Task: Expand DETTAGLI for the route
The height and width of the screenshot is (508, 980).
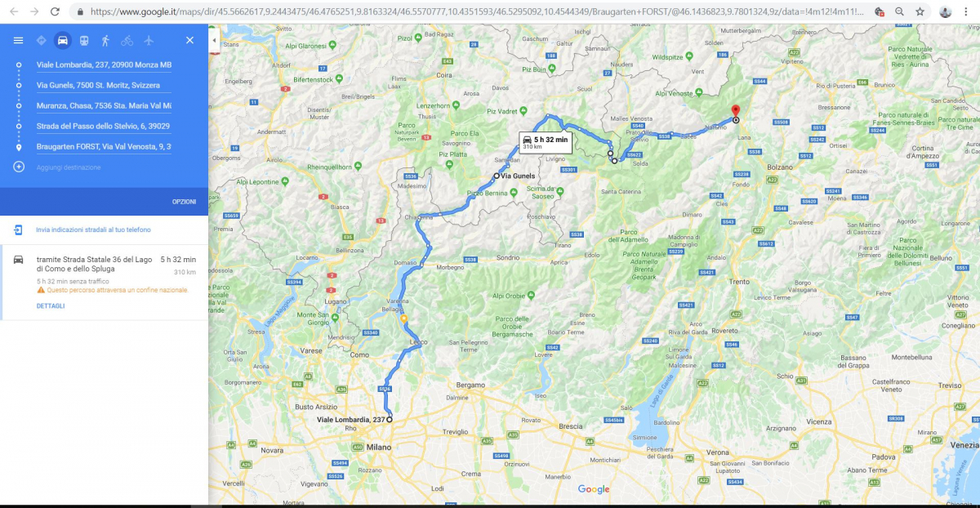Action: 51,305
